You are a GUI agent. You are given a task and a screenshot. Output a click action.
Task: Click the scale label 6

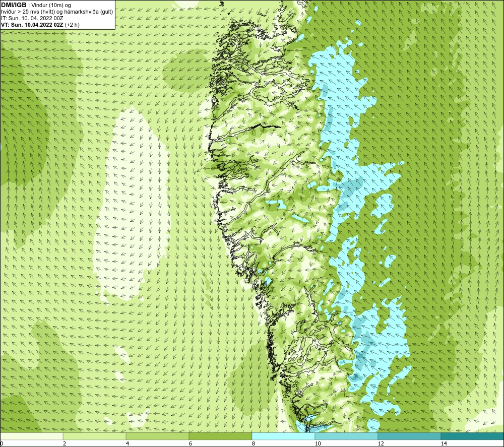191,443
